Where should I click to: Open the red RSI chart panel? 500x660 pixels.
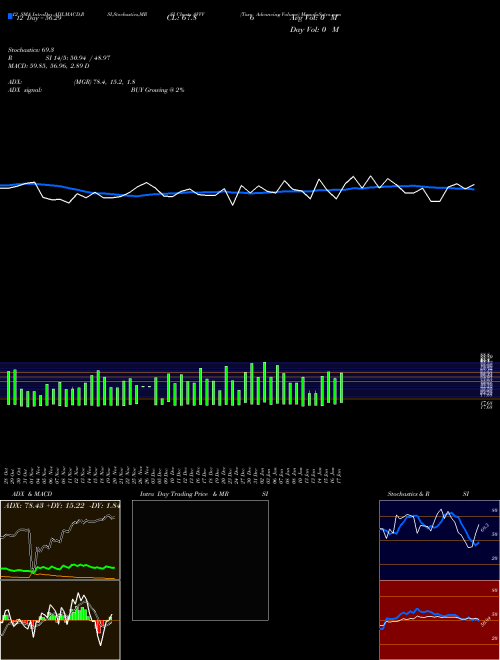pos(439,620)
